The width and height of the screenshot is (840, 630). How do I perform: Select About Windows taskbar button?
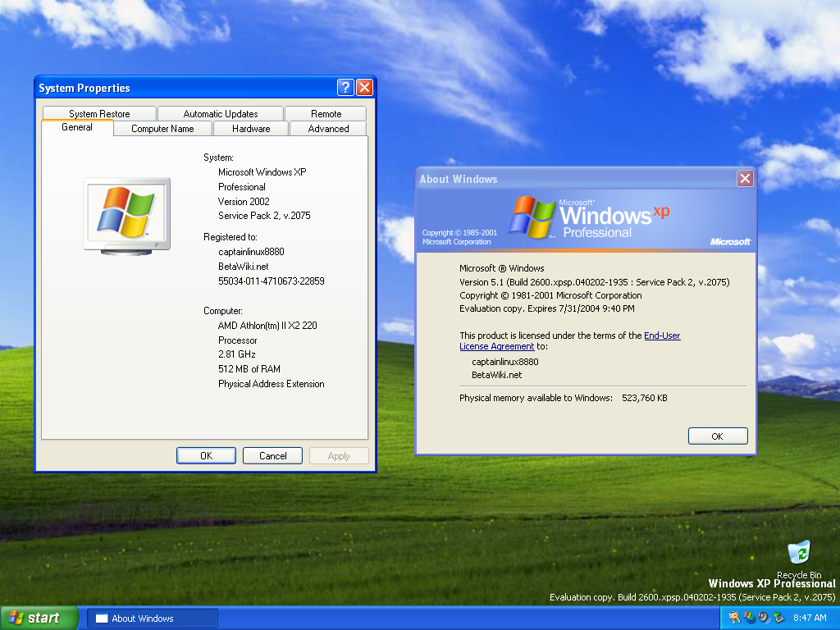click(x=153, y=619)
